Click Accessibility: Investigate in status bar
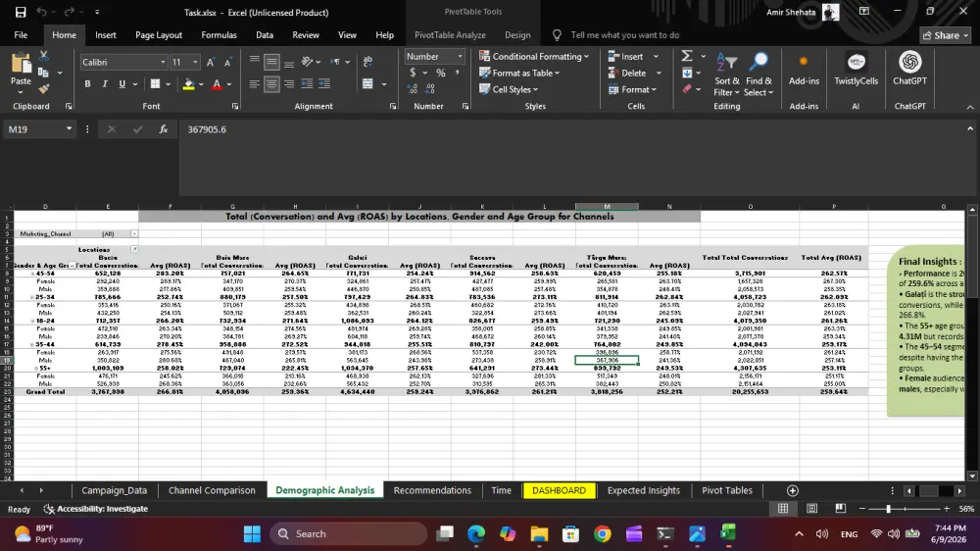980x551 pixels. click(96, 509)
